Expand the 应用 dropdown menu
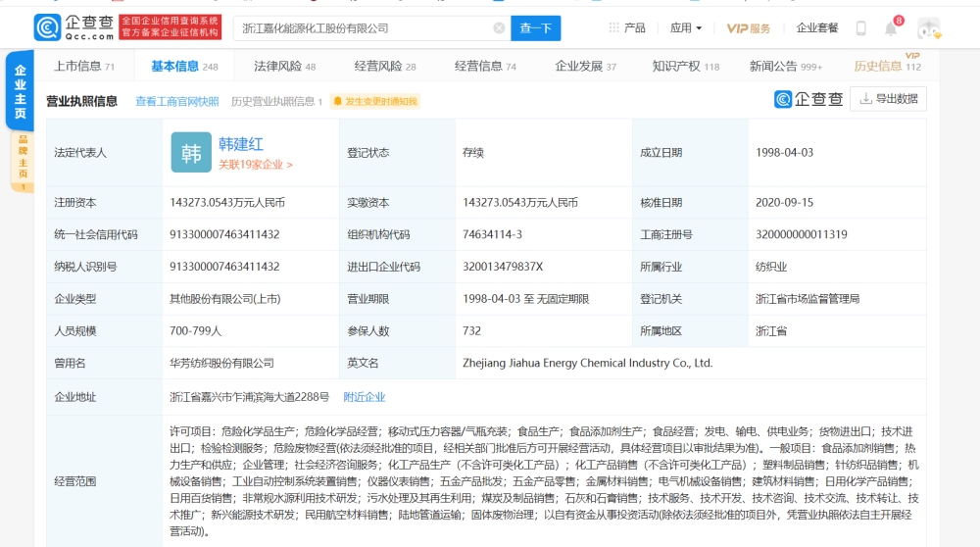The height and width of the screenshot is (547, 980). point(686,28)
